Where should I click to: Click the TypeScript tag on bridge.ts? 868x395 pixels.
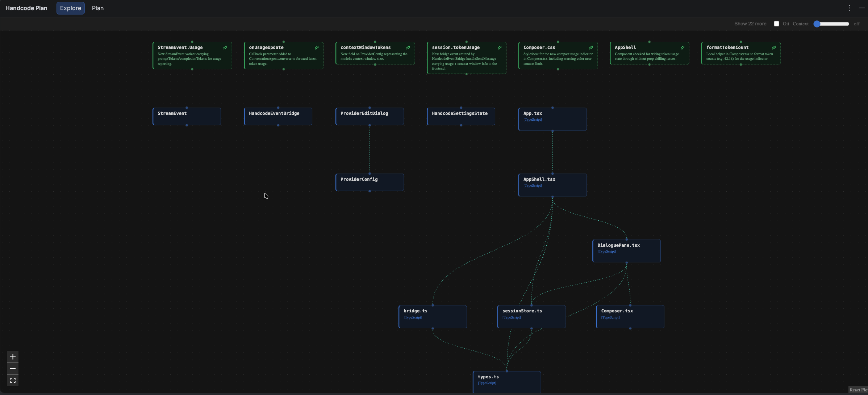tap(413, 317)
